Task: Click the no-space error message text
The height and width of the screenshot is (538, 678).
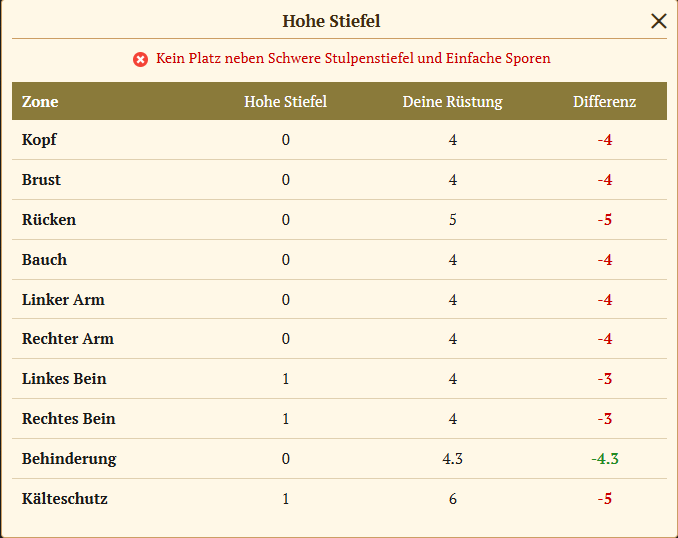Action: point(353,59)
